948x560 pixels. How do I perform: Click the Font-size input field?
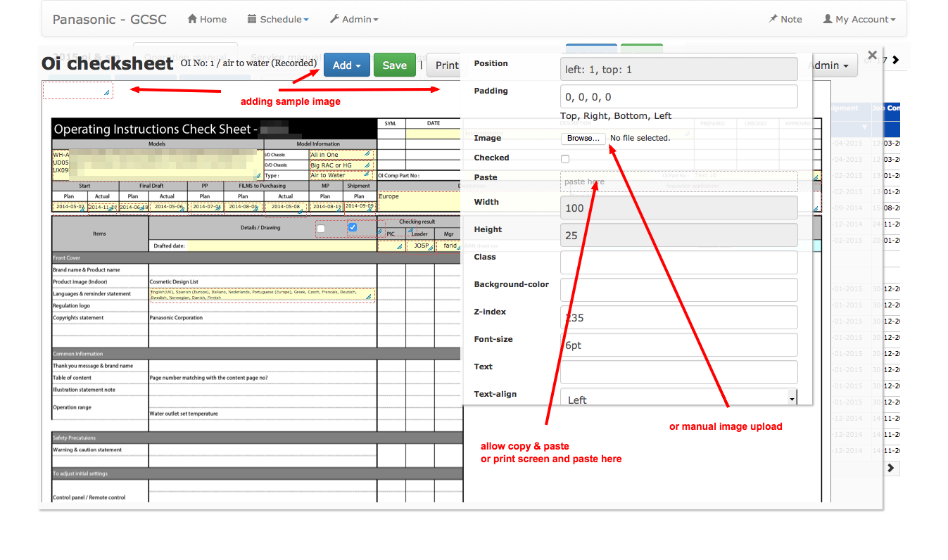coord(678,345)
